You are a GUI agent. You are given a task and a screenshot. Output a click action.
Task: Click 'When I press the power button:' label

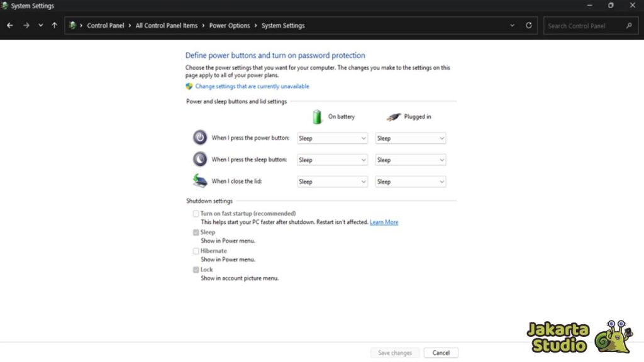[x=250, y=138]
